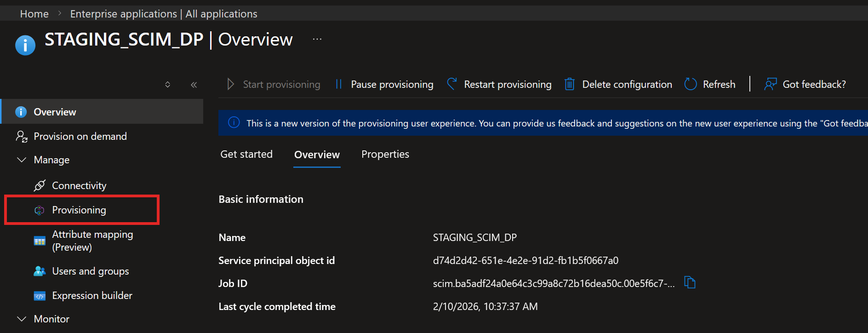Click Pause provisioning button text
This screenshot has width=868, height=333.
click(392, 84)
